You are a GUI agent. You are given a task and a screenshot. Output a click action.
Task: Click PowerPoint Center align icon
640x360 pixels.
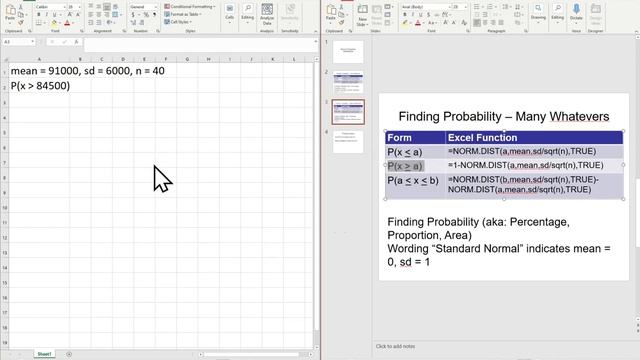[485, 22]
